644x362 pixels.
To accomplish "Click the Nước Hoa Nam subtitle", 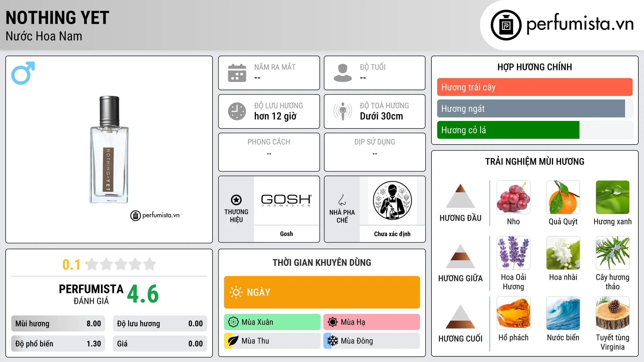I will pyautogui.click(x=44, y=36).
